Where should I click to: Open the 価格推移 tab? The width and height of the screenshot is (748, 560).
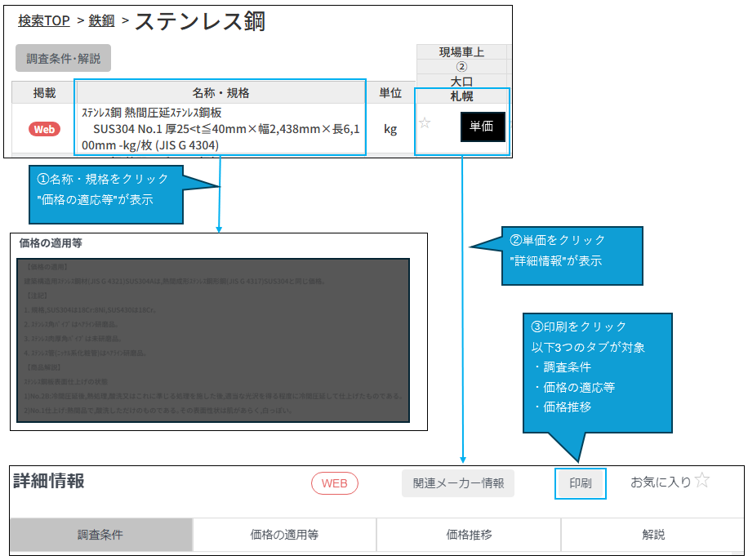[x=469, y=535]
